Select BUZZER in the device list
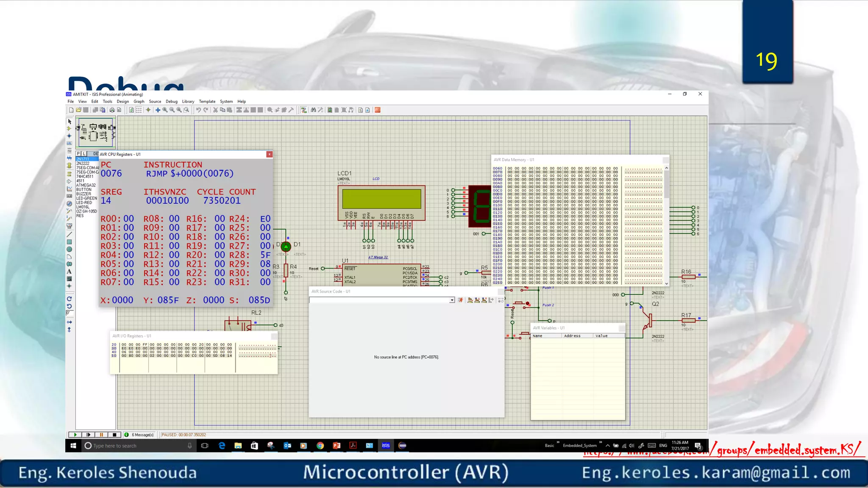The image size is (868, 488). coord(83,194)
